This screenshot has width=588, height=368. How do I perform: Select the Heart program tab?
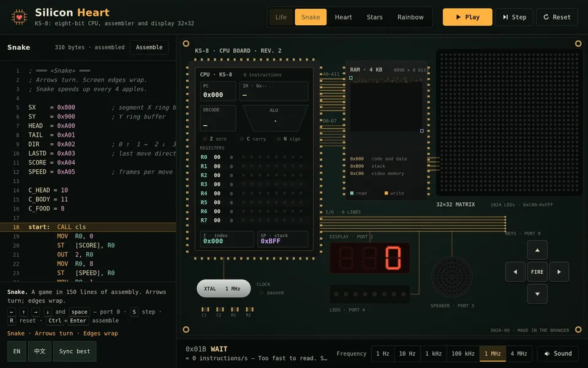(343, 17)
